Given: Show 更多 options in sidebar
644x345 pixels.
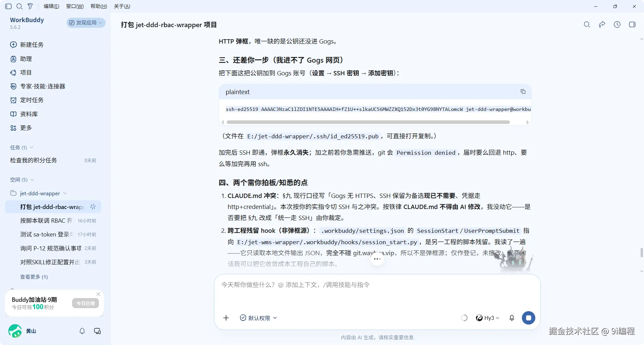Looking at the screenshot, I should coord(21,128).
